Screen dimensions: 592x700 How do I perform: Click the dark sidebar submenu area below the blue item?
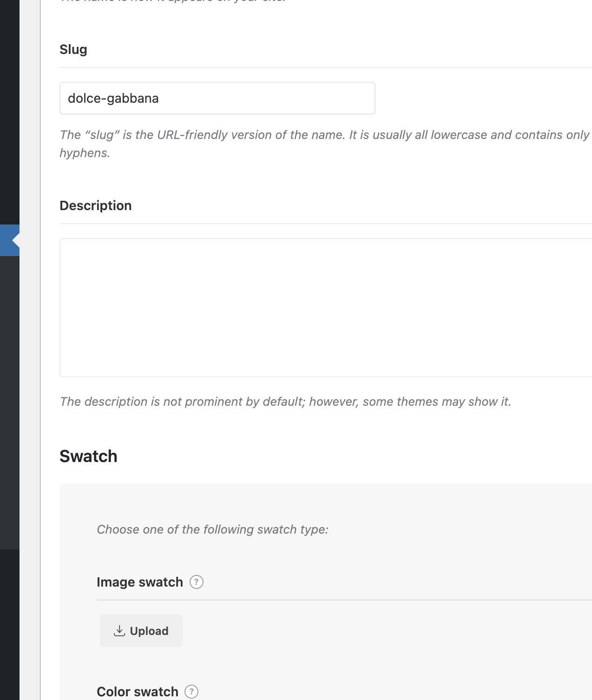tap(9, 400)
